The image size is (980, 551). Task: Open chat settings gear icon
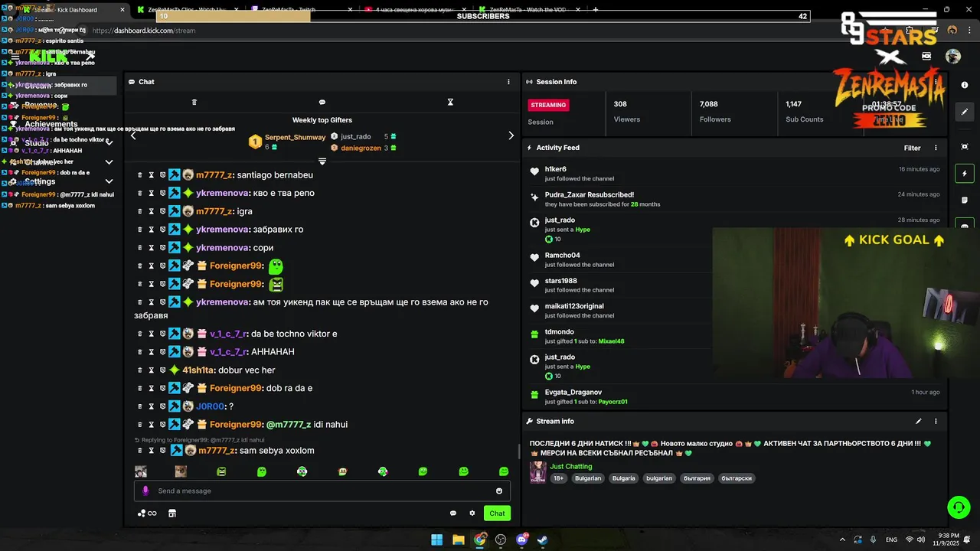472,514
